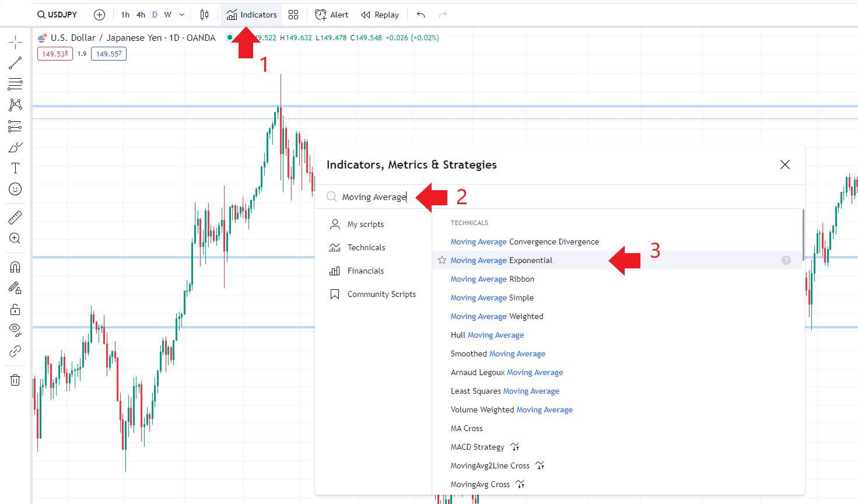858x504 pixels.
Task: Open the chart style candle selector
Action: pyautogui.click(x=204, y=14)
